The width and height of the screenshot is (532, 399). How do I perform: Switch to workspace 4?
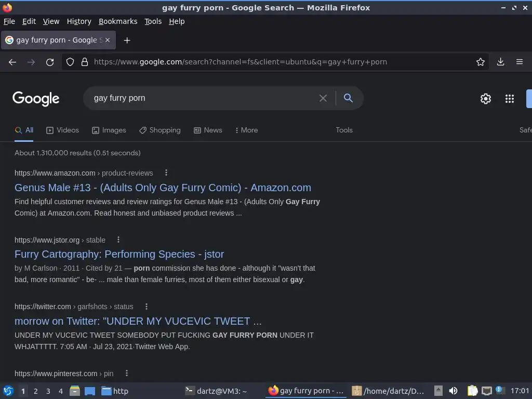point(61,391)
